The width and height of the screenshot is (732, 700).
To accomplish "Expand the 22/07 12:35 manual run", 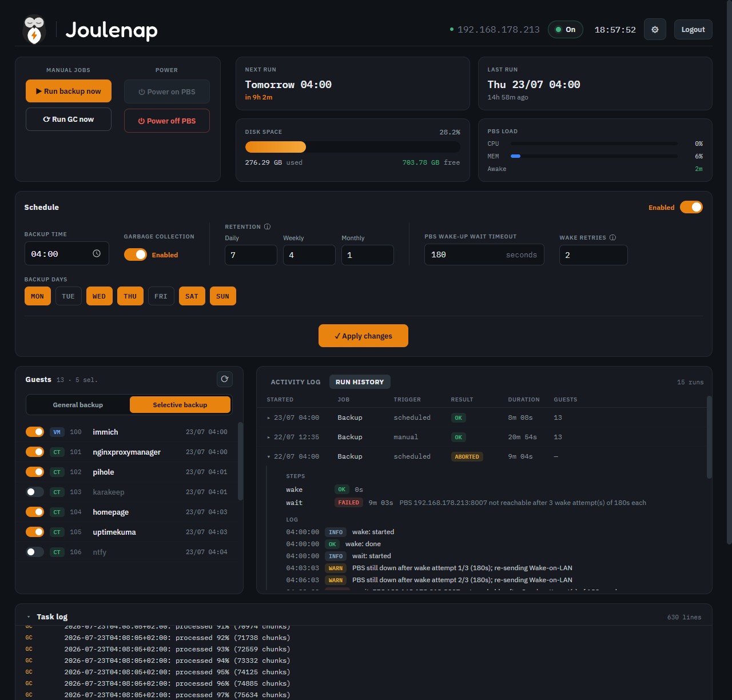I will (269, 437).
